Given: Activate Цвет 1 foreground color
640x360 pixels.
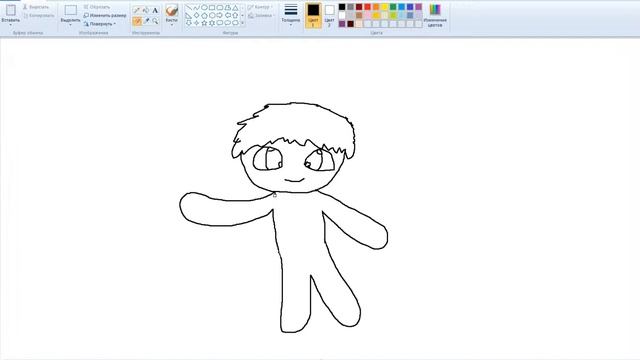Looking at the screenshot, I should (x=313, y=16).
